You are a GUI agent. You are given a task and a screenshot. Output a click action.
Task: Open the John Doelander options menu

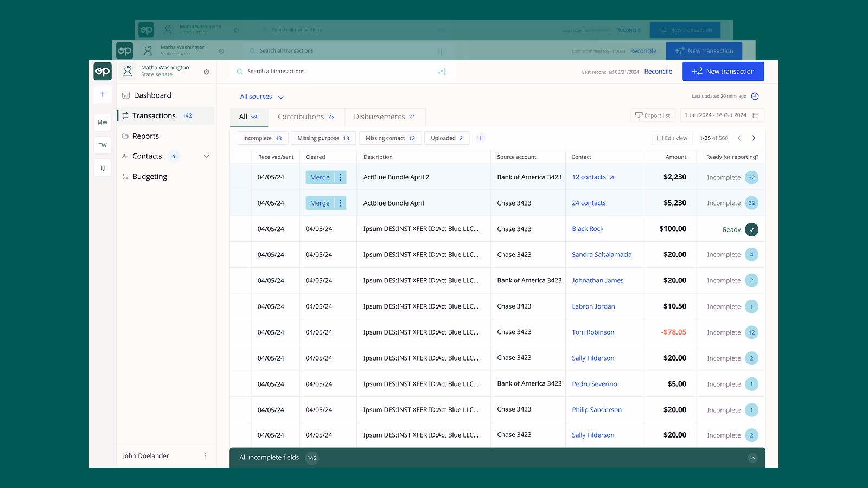[x=205, y=456]
